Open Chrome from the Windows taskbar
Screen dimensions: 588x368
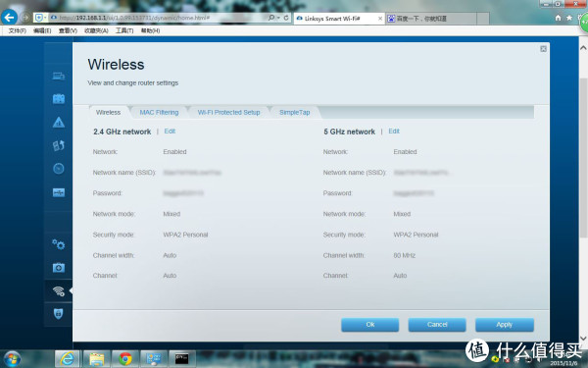[125, 359]
